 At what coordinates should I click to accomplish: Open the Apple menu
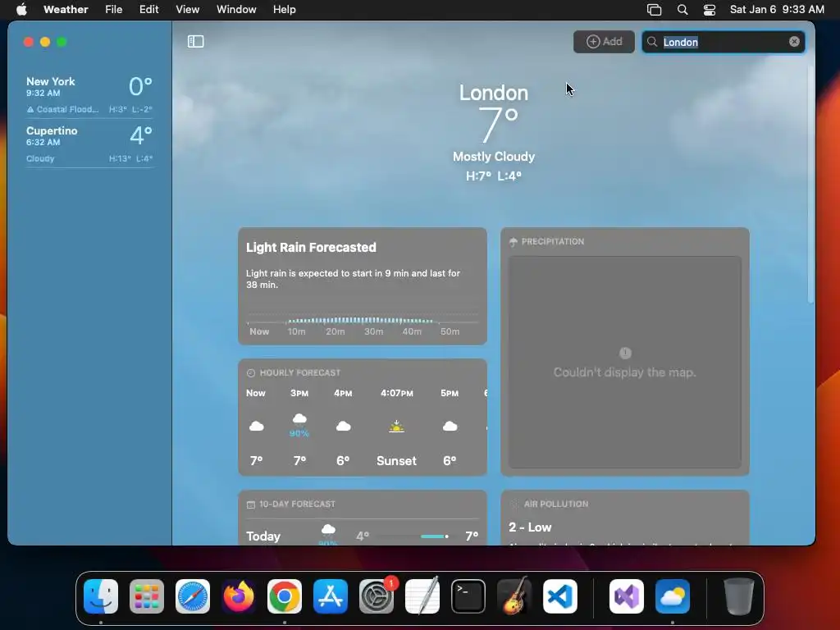21,10
